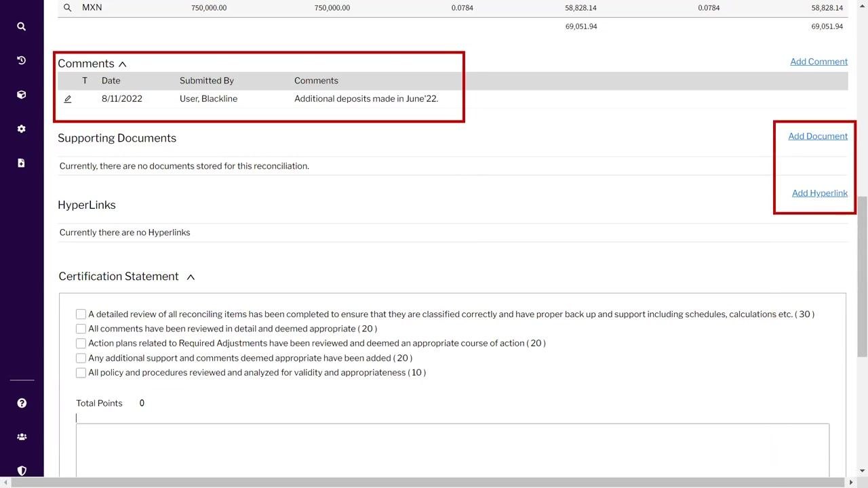This screenshot has width=868, height=488.
Task: Click the cube icon in the sidebar
Action: coord(21,95)
